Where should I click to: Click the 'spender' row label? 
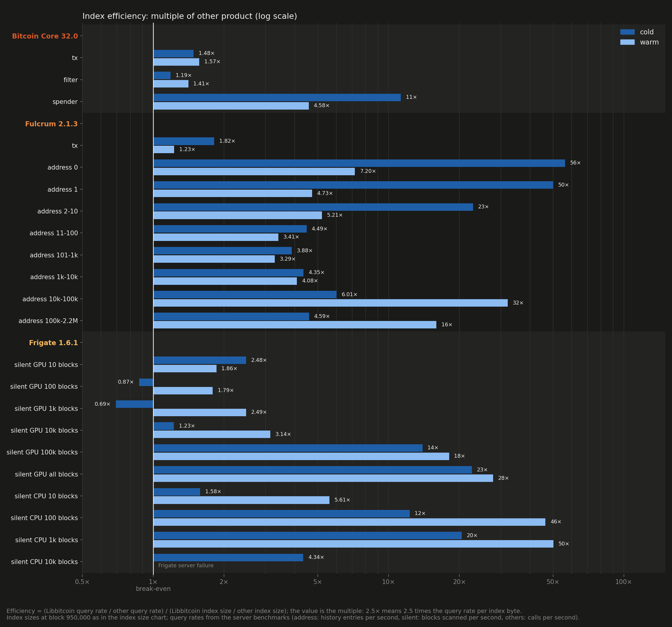click(65, 102)
